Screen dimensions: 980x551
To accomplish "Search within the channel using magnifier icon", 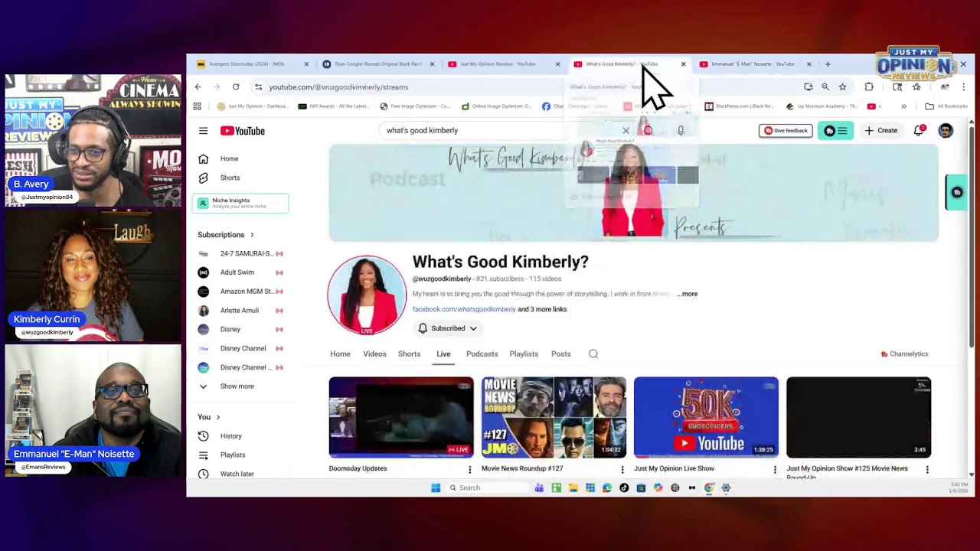I will point(593,354).
